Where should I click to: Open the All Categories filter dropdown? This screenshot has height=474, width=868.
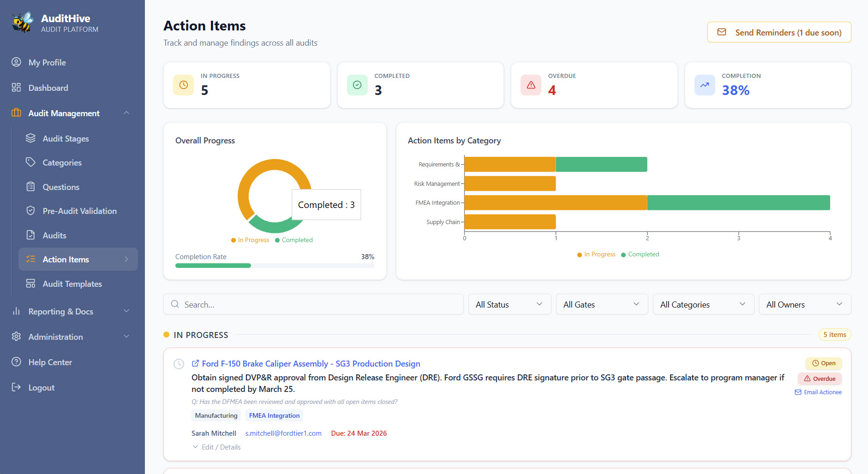(703, 304)
